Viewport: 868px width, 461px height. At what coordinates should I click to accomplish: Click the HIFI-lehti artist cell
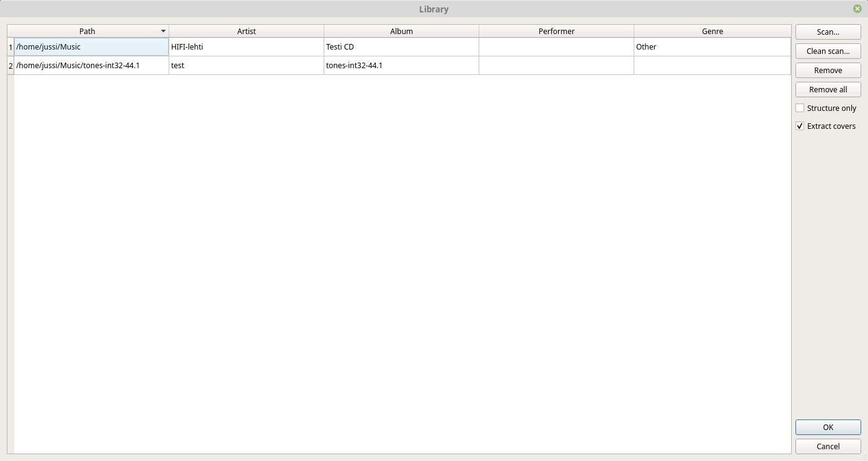coord(246,47)
